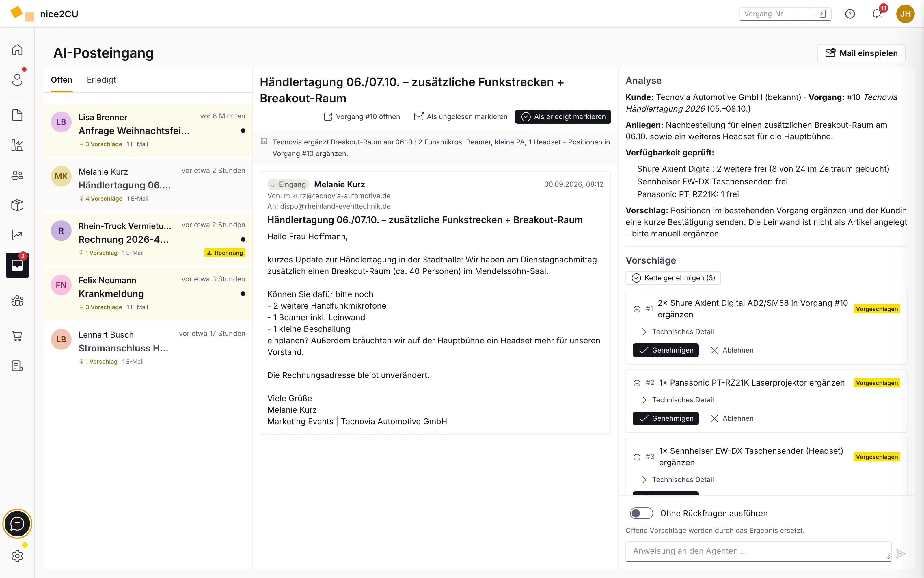
Task: Click Kette genehmigen (3)
Action: point(673,278)
